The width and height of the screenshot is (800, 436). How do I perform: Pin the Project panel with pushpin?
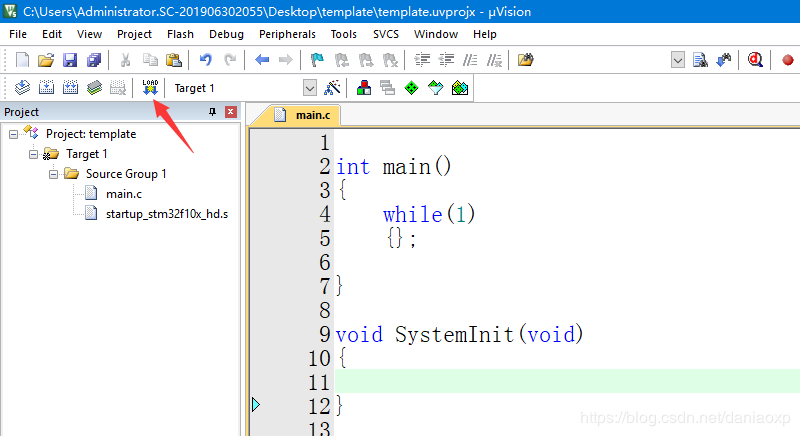212,112
